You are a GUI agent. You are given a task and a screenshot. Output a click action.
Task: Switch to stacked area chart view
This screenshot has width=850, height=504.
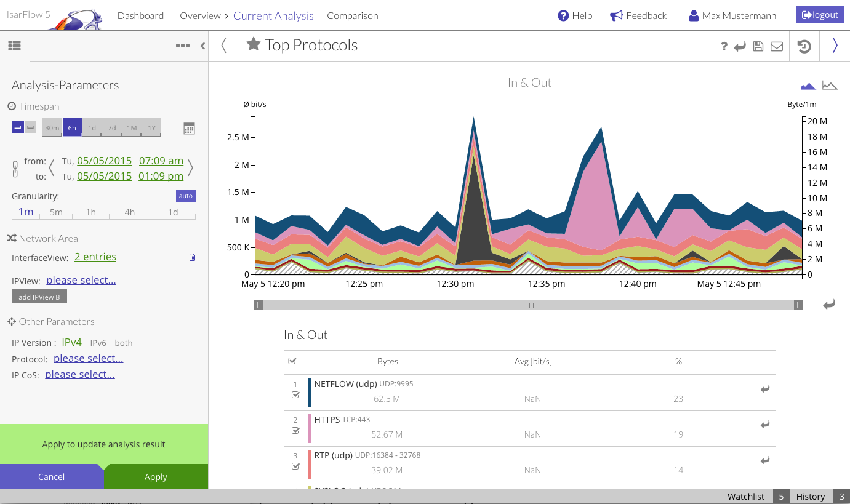pyautogui.click(x=808, y=85)
